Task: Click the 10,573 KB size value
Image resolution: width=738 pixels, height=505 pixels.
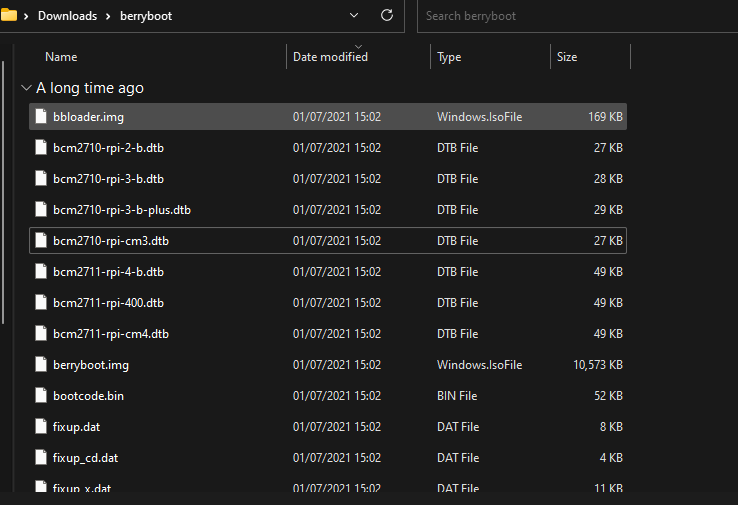Action: click(598, 365)
